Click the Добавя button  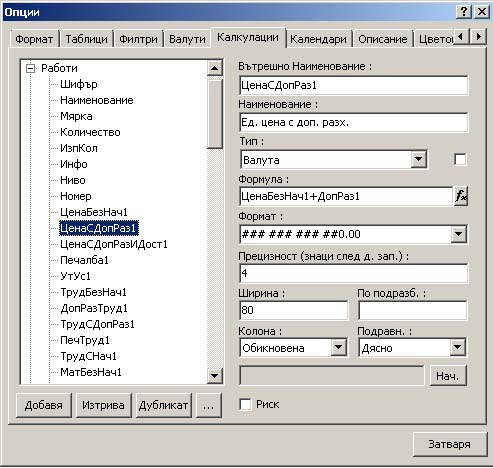coord(44,405)
